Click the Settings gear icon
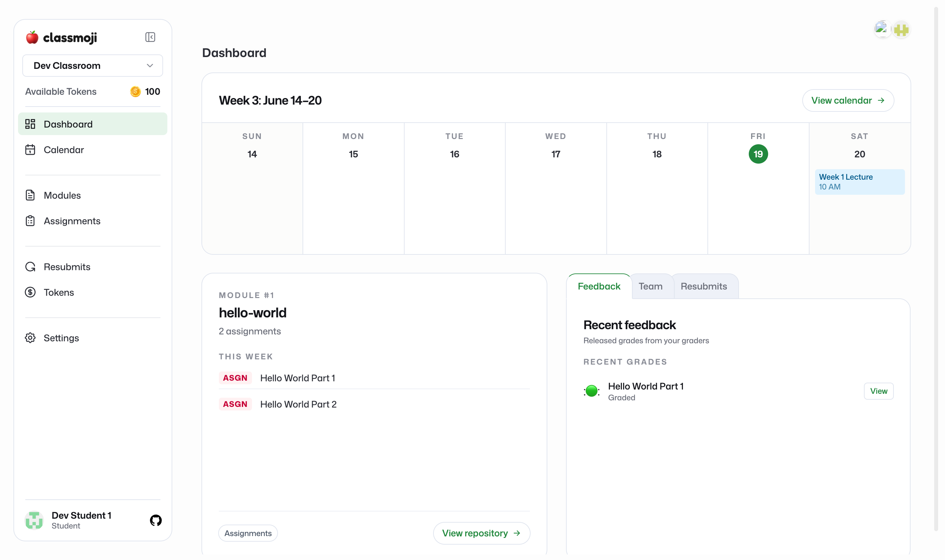 [x=30, y=338]
